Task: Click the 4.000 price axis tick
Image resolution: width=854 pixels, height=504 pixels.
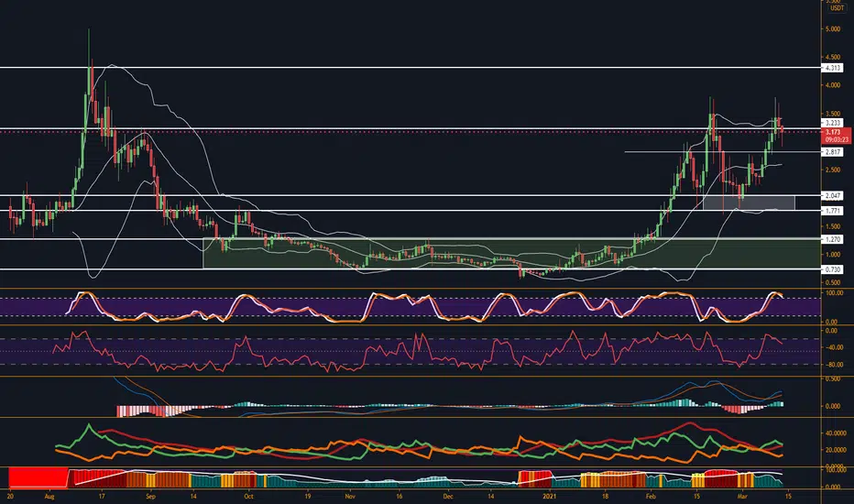Action: (x=833, y=85)
